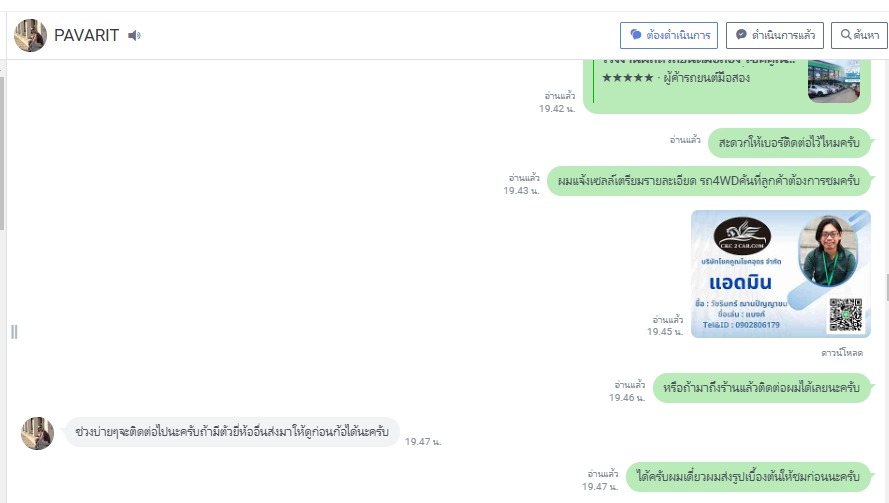Image resolution: width=889 pixels, height=503 pixels.
Task: Click the blue chat bubble icon
Action: 636,35
